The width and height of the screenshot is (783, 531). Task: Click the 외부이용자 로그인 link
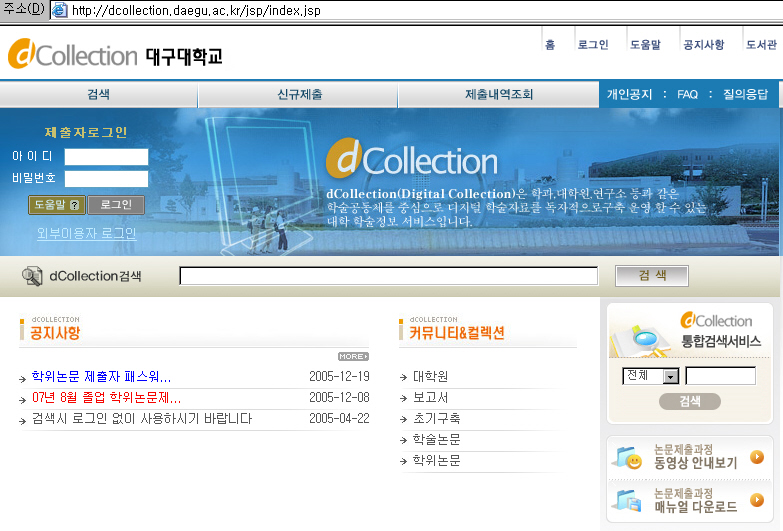pyautogui.click(x=86, y=233)
